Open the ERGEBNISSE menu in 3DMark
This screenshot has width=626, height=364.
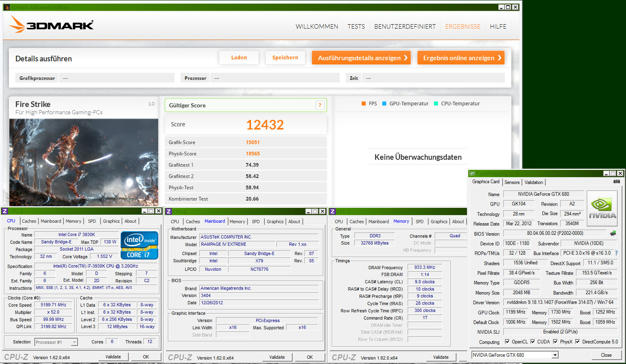(x=463, y=26)
